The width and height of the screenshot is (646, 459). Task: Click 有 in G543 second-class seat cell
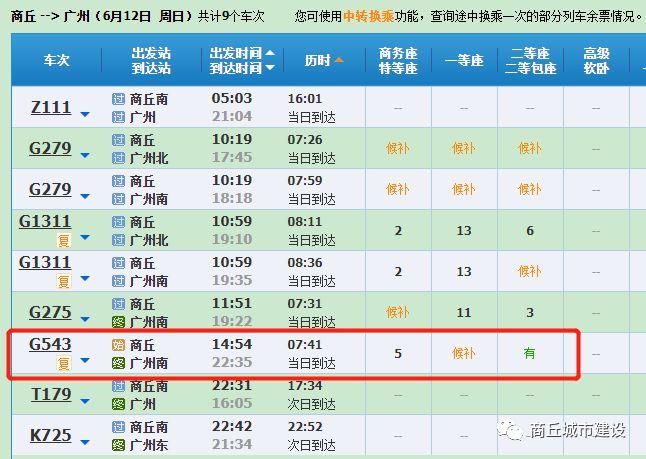coord(529,354)
